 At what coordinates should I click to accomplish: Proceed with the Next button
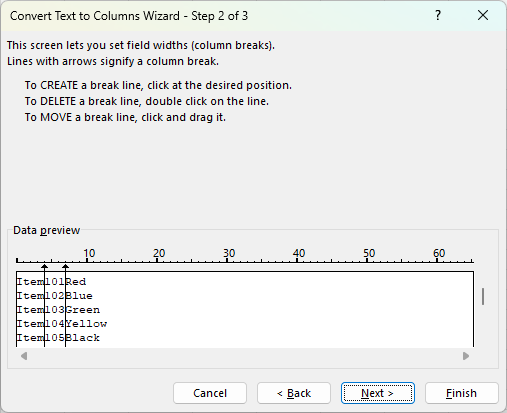378,393
